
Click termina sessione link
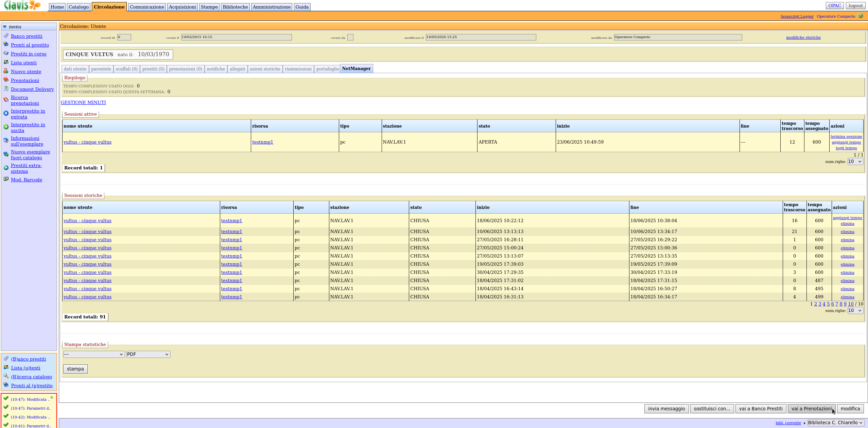pyautogui.click(x=846, y=136)
